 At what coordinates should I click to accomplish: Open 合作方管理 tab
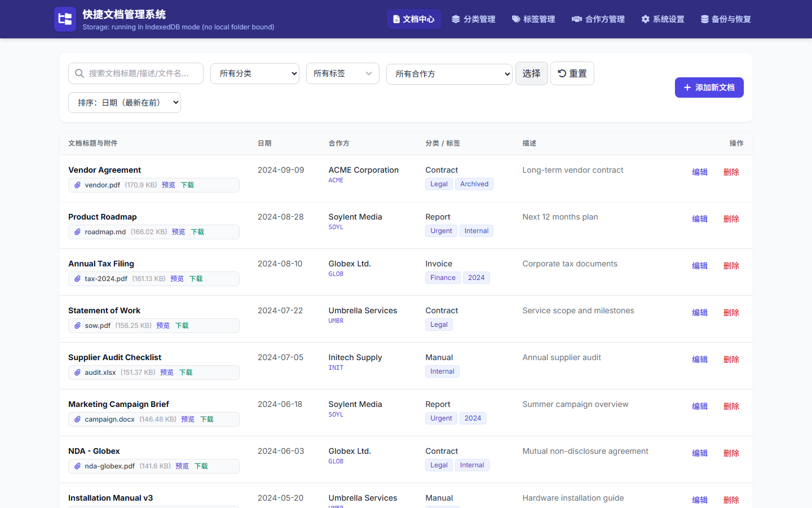tap(598, 19)
